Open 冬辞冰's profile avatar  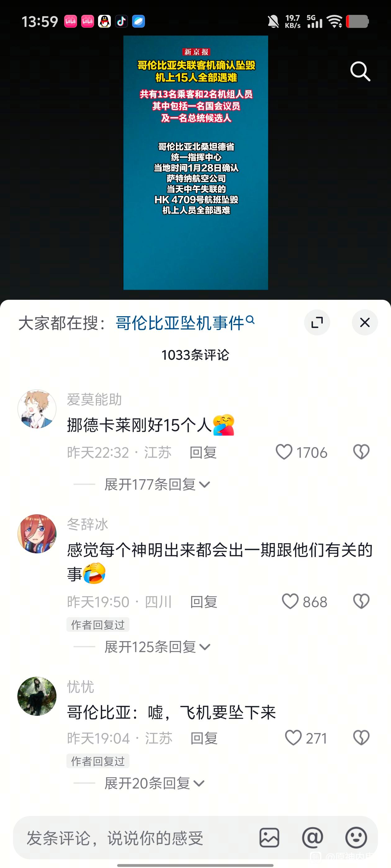37,534
